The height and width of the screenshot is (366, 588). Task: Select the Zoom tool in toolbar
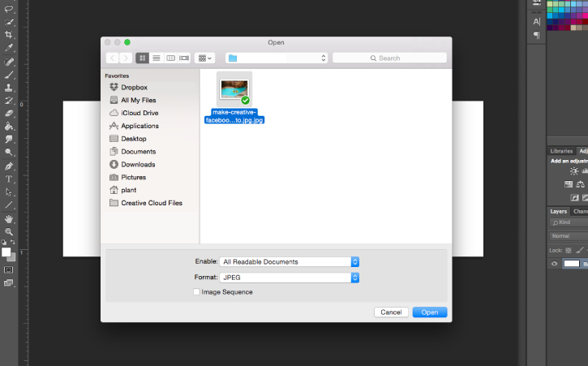(8, 231)
